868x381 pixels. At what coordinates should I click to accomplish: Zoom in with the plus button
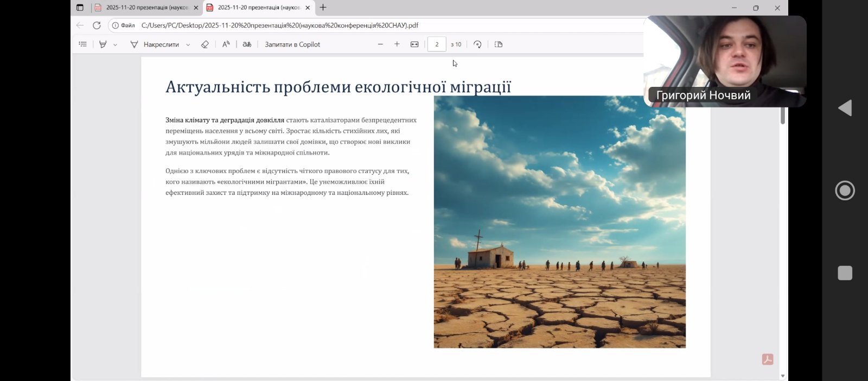[x=397, y=45]
